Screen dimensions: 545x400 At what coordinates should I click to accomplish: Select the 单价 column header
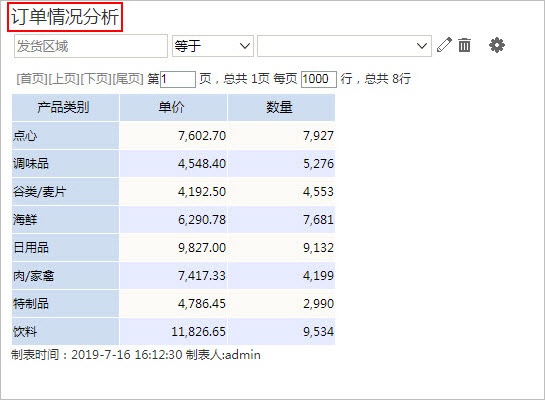coord(173,107)
